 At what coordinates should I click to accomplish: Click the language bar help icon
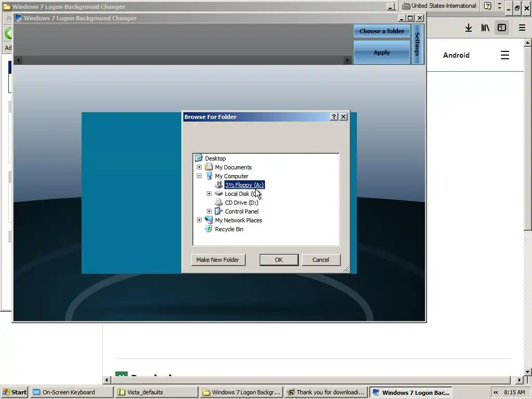pyautogui.click(x=487, y=6)
